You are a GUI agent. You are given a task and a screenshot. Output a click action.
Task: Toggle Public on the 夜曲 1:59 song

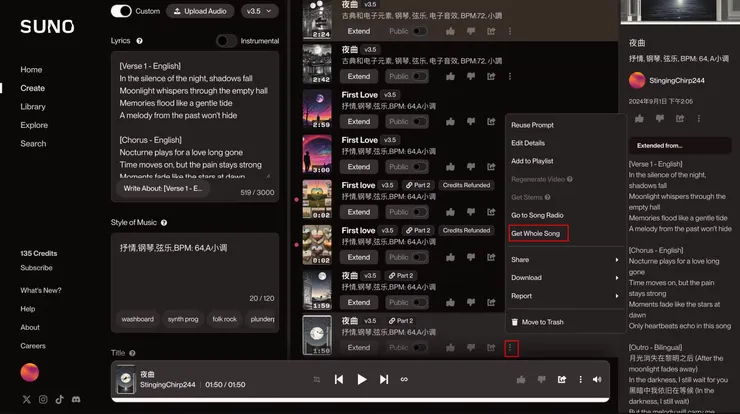pos(420,303)
